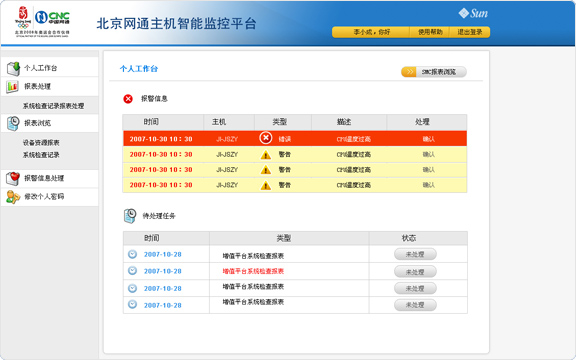Click the red 增值平台系统检查报表 task text

pyautogui.click(x=253, y=271)
